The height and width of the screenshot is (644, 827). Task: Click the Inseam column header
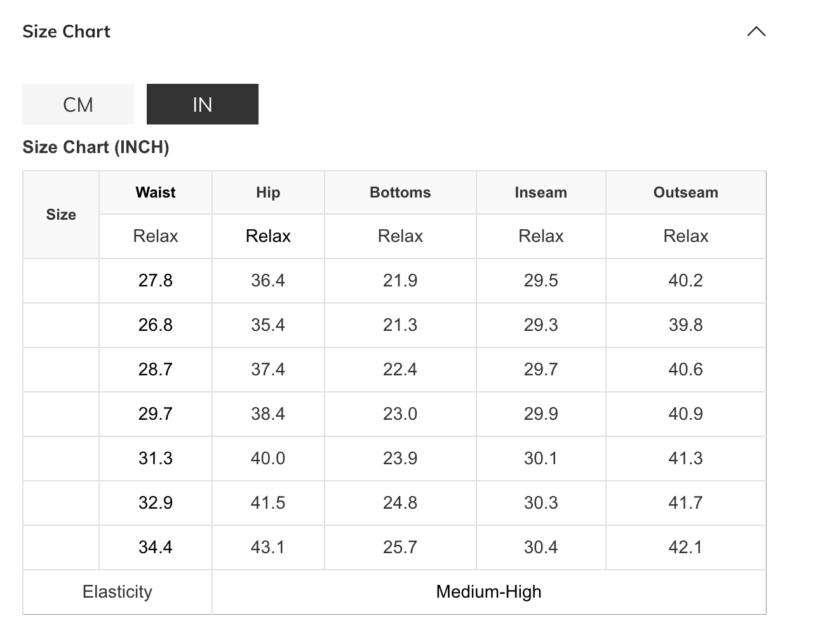point(541,192)
